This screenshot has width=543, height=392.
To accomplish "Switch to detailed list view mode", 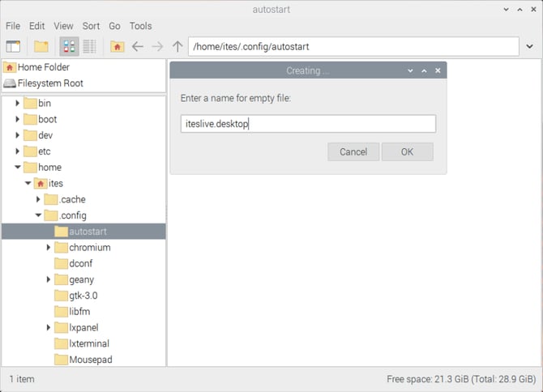I will click(89, 47).
